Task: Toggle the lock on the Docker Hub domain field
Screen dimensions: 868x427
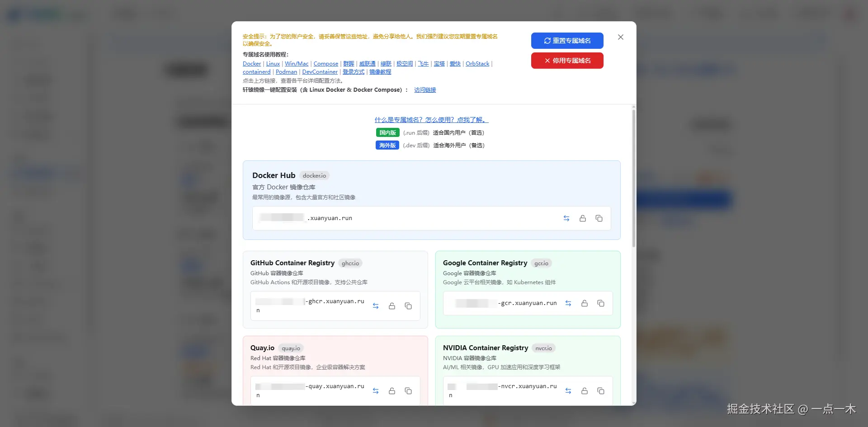Action: point(582,218)
